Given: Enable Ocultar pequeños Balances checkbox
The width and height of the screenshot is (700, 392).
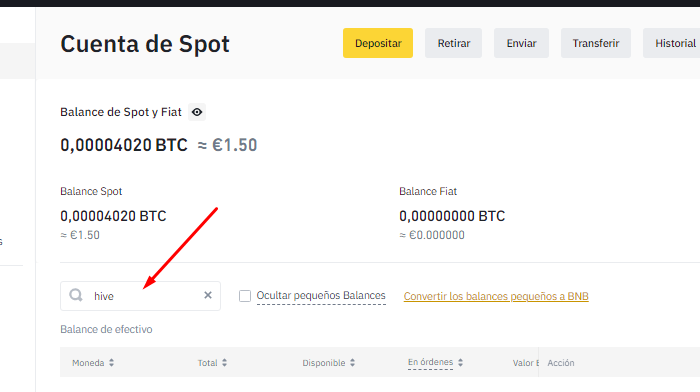Looking at the screenshot, I should point(245,296).
